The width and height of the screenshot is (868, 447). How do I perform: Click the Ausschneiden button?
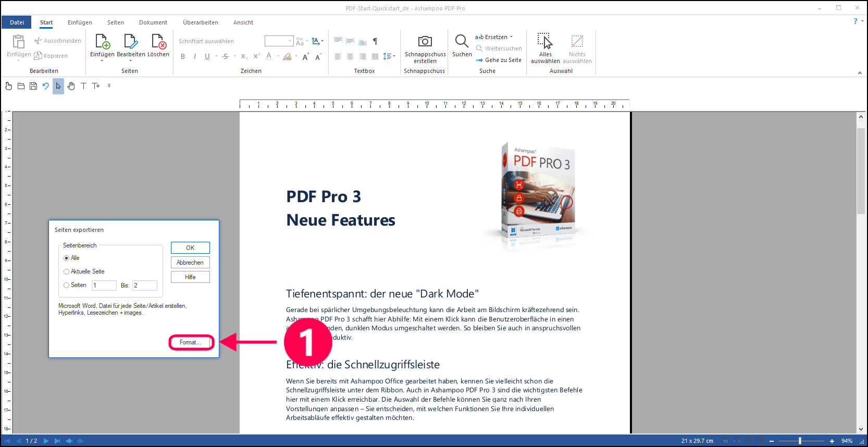[x=58, y=41]
